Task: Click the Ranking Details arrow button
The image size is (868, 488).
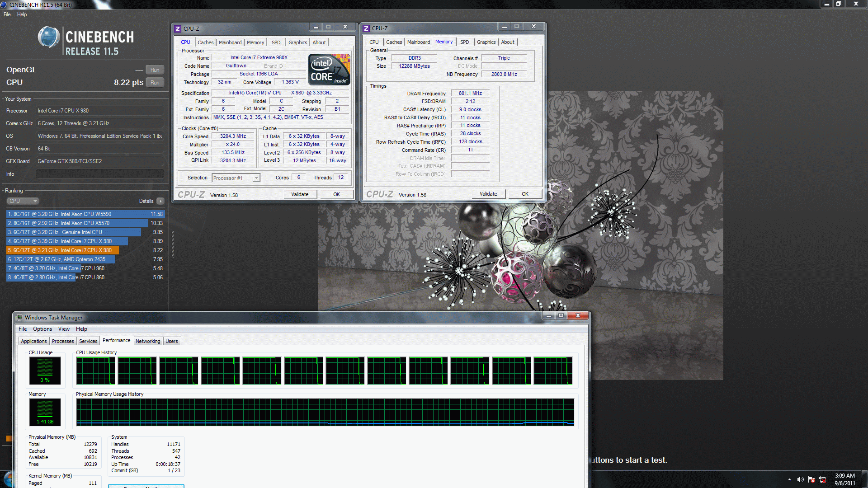Action: [x=160, y=201]
